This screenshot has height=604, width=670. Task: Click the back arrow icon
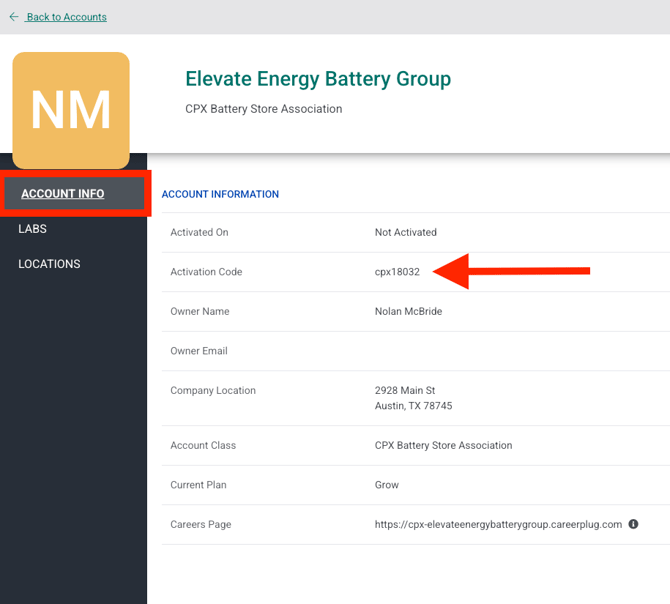(14, 17)
